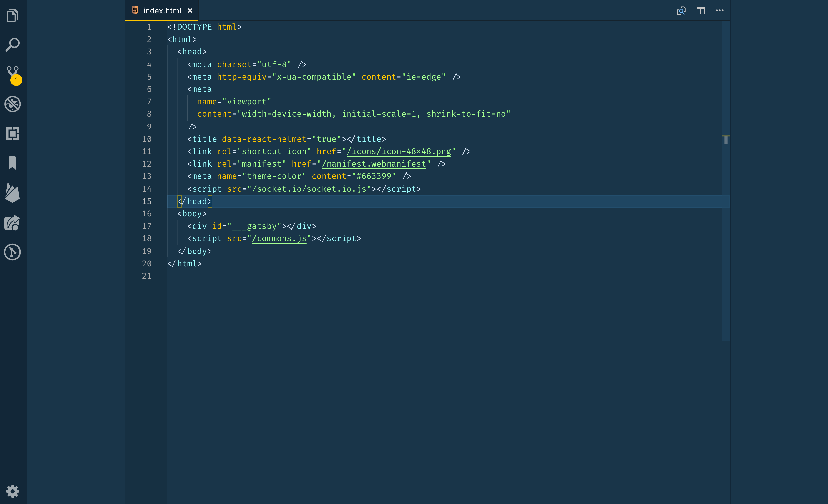Screen dimensions: 828x504
Task: Follow the /icons/icon-48x48.png link
Action: [x=398, y=151]
